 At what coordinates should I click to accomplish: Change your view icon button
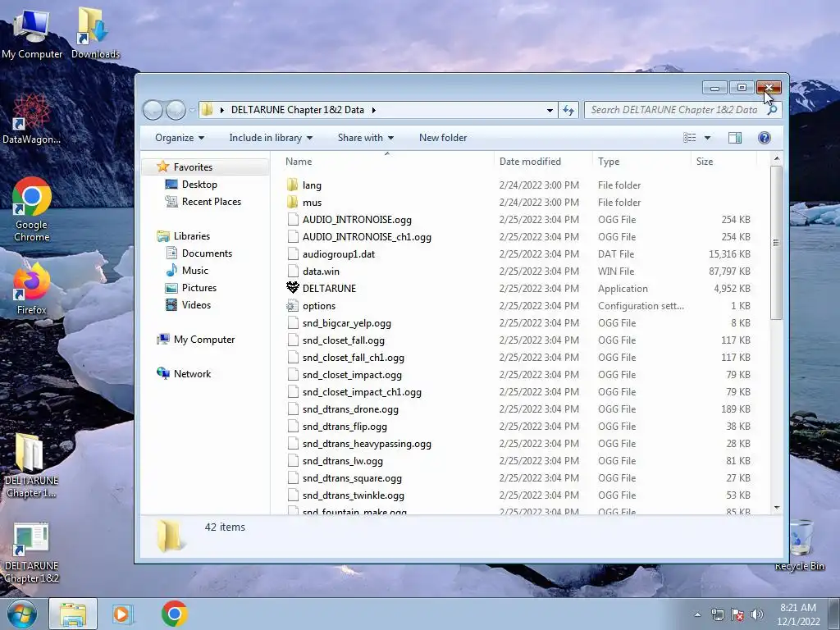pyautogui.click(x=689, y=138)
